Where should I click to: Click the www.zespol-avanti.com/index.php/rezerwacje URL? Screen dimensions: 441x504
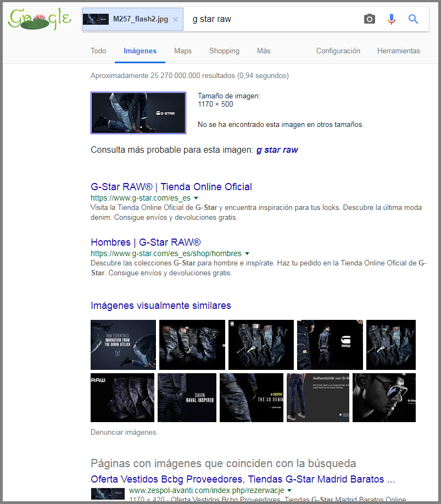click(206, 490)
